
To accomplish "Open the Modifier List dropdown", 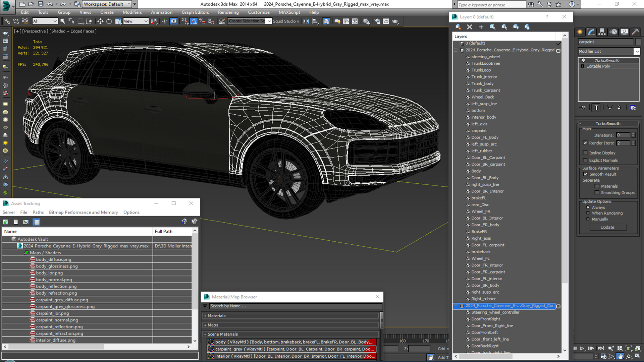I will [x=637, y=51].
